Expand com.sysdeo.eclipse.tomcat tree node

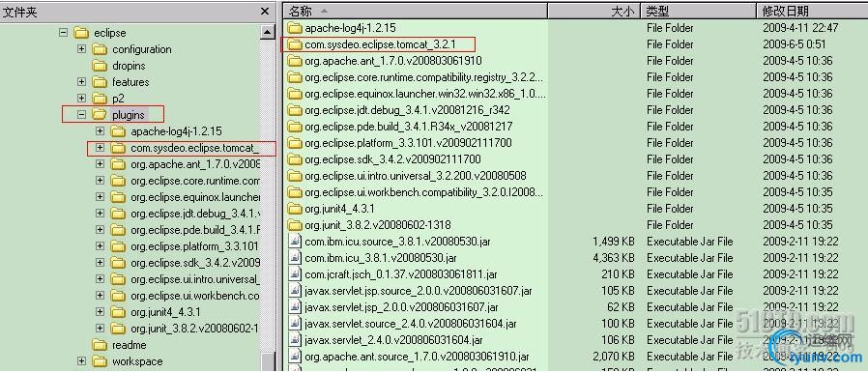(x=101, y=148)
